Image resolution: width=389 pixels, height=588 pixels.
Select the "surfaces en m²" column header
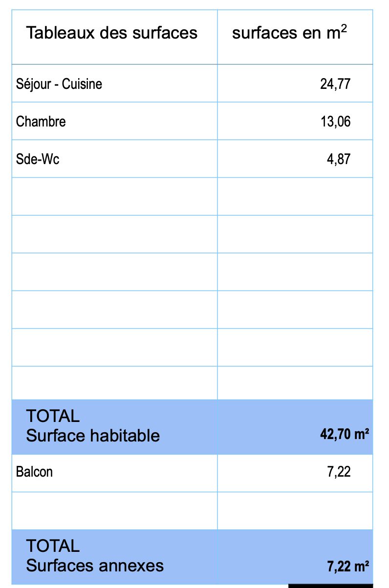pyautogui.click(x=290, y=33)
